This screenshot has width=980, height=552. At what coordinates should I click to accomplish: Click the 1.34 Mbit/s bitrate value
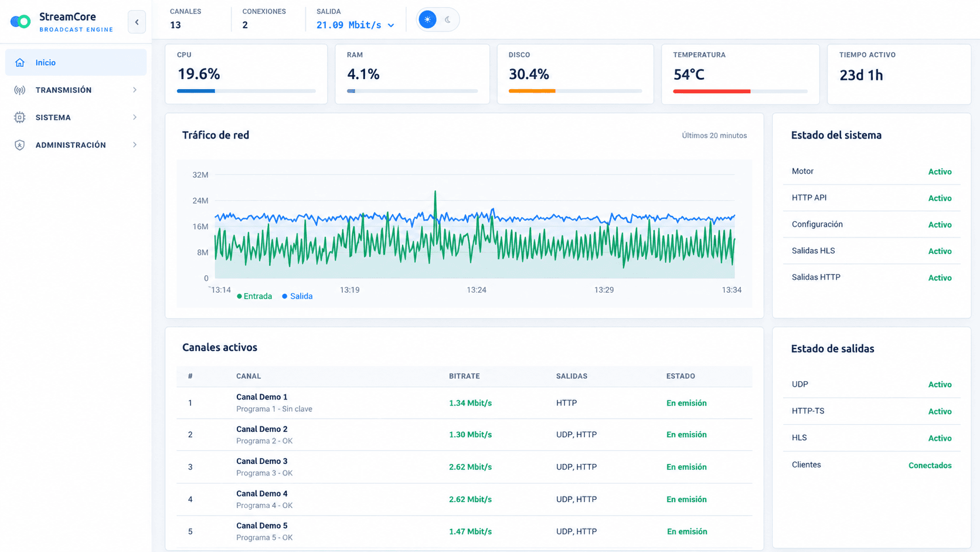(470, 403)
